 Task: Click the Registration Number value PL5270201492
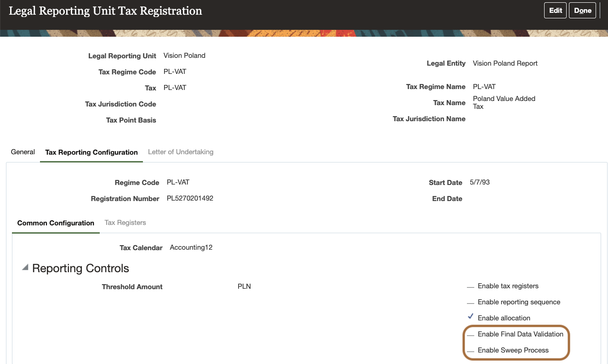(190, 198)
